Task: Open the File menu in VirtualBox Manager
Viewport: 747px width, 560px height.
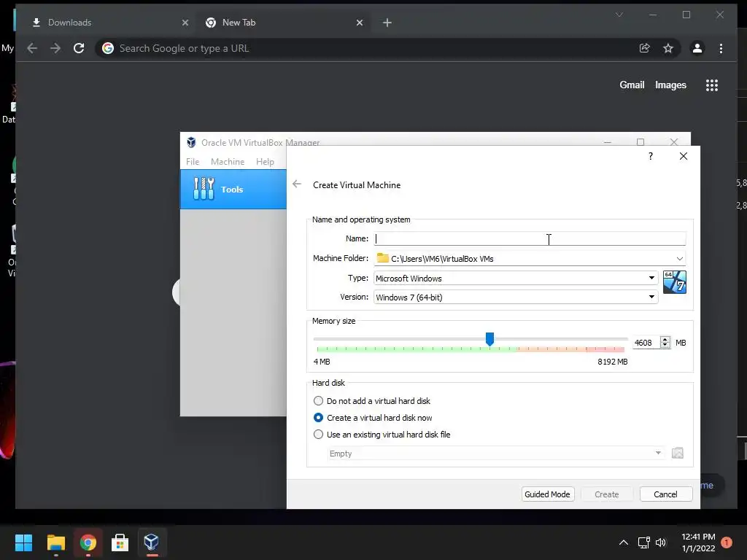Action: [193, 161]
